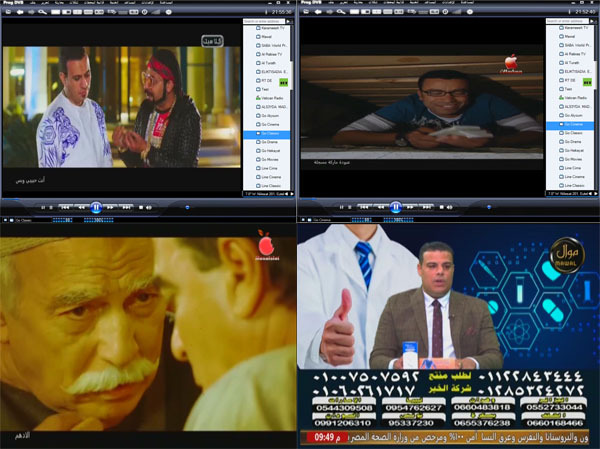Screen dimensions: 600x449
Task: Click the large blue pause button in right ProgDVB window
Action: point(396,207)
